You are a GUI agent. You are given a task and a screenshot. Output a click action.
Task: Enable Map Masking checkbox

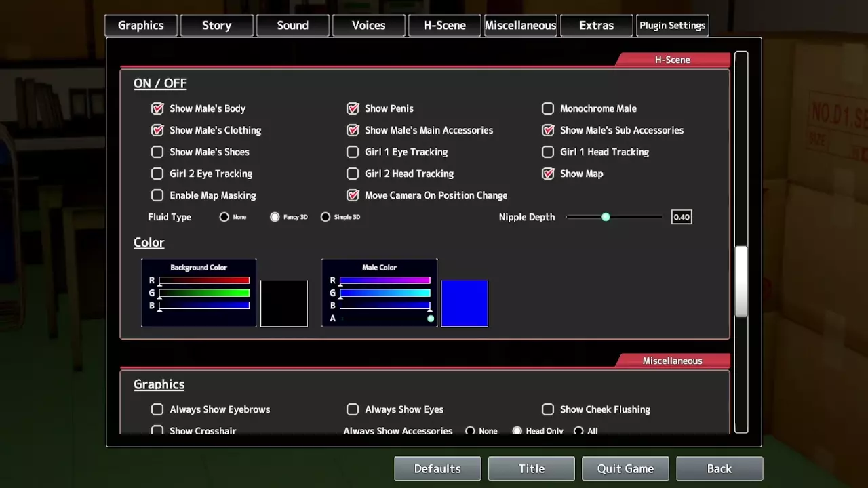coord(157,195)
